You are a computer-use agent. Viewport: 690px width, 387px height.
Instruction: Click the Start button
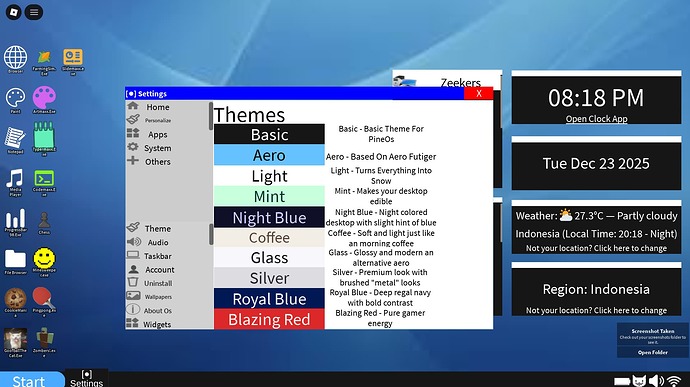coord(32,380)
